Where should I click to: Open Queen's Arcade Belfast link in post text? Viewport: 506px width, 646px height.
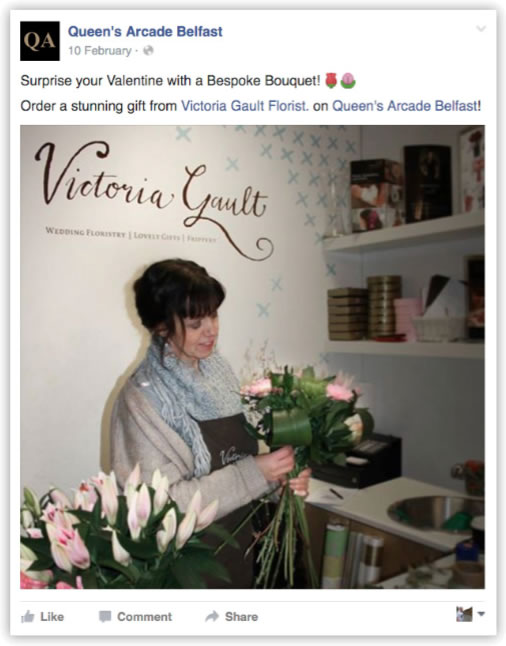(x=405, y=106)
